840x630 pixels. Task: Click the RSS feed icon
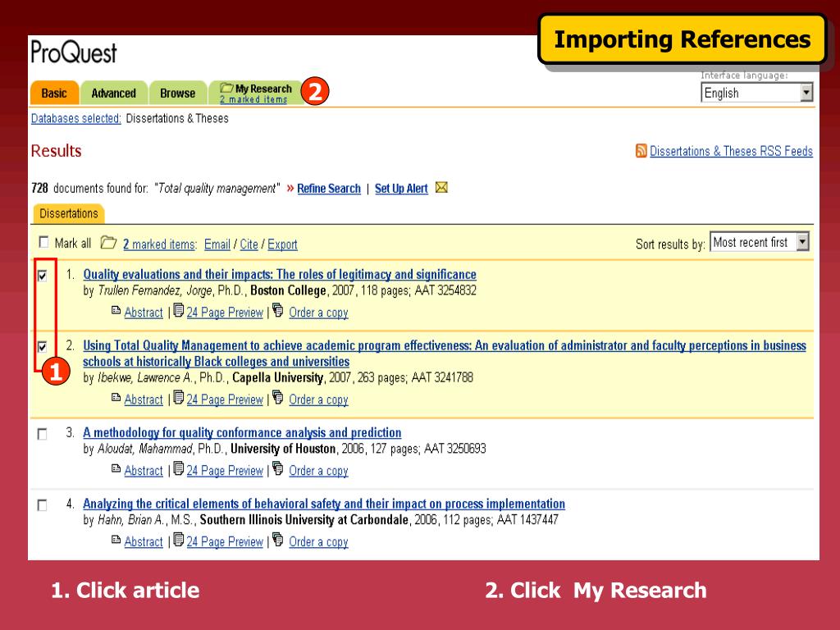click(641, 151)
